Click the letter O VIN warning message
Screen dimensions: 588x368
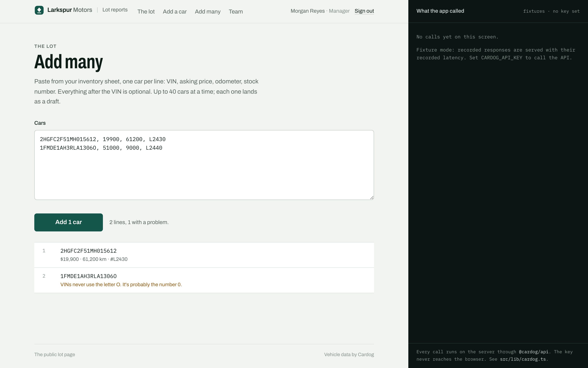coord(121,285)
